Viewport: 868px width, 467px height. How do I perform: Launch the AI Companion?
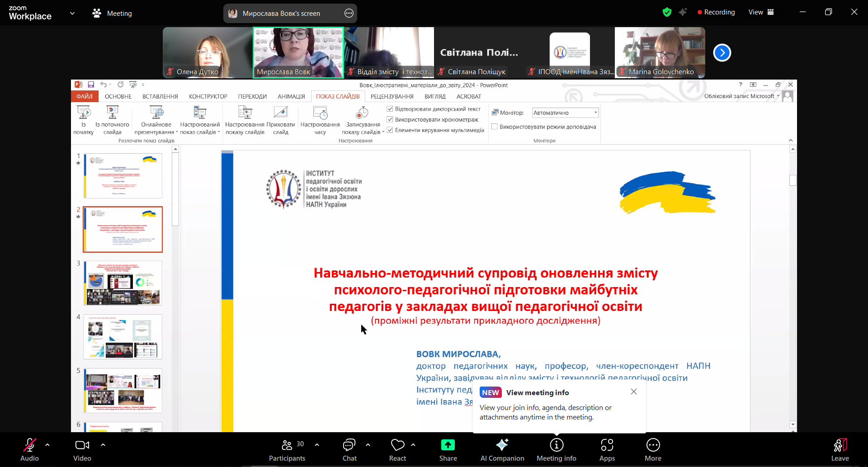[502, 446]
